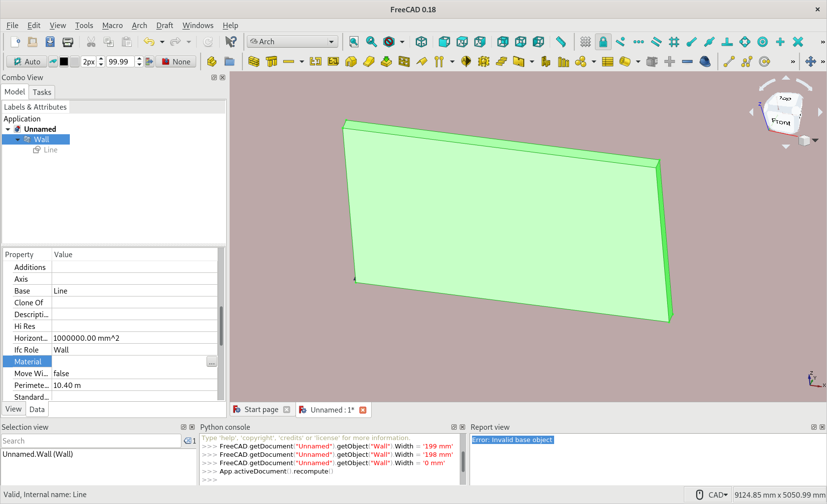Fit the whole model in the view

[x=354, y=42]
